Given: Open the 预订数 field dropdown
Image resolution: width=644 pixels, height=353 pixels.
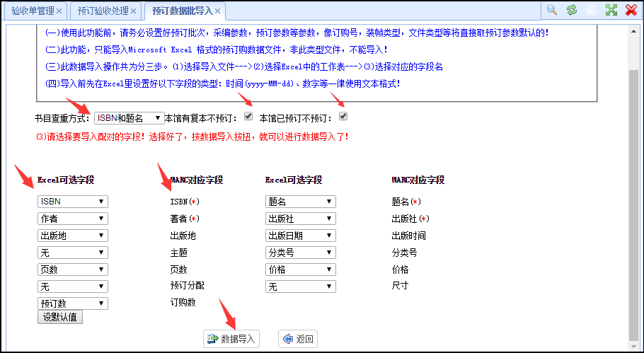Looking at the screenshot, I should (73, 303).
